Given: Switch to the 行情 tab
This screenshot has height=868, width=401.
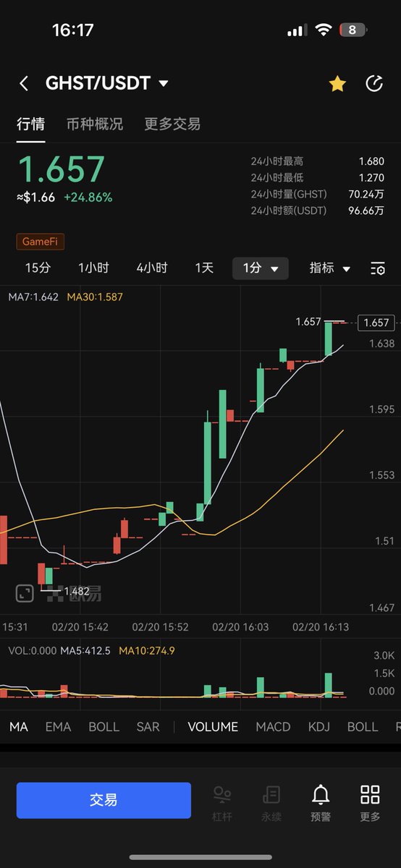Looking at the screenshot, I should [x=31, y=124].
